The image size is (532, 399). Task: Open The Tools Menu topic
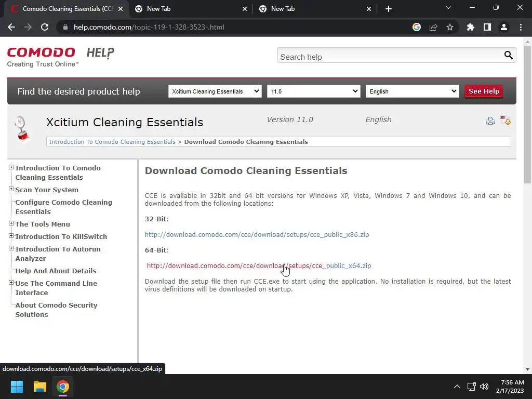pos(43,224)
